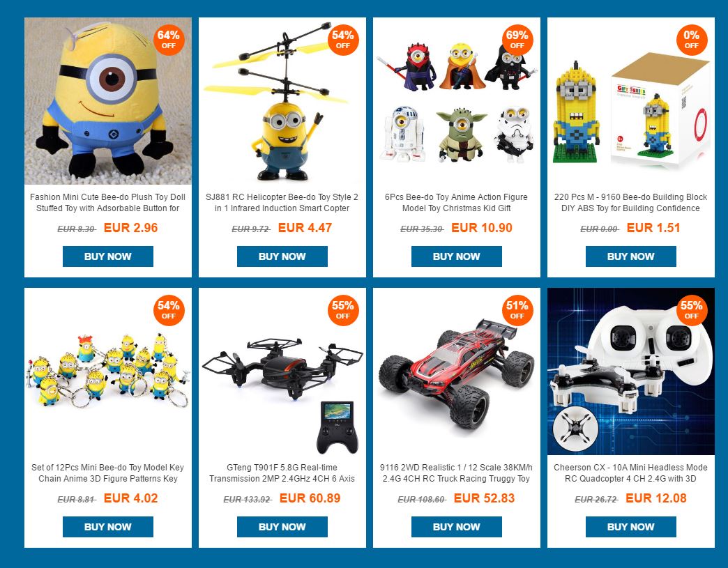Buy the Cheerson CX-10A quadcopter now
728x568 pixels.
(631, 527)
